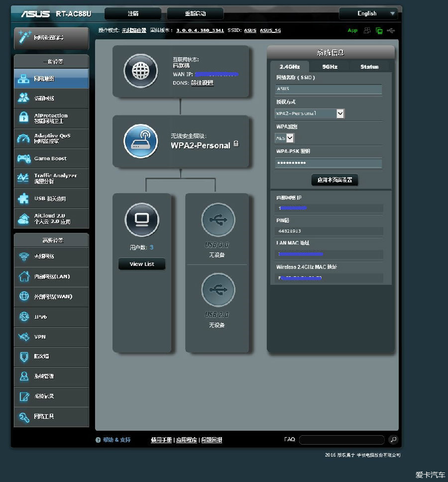448x482 pixels.
Task: Click the reboot button in top bar
Action: pyautogui.click(x=195, y=13)
